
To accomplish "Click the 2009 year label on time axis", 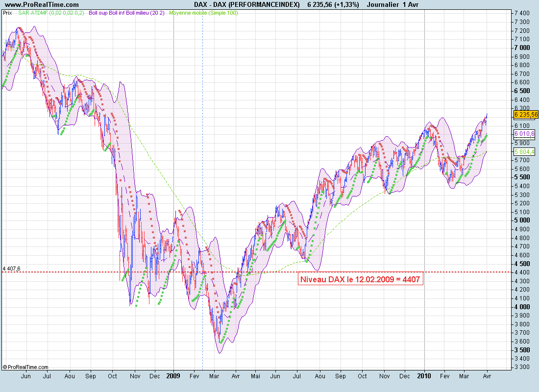I will tap(173, 376).
